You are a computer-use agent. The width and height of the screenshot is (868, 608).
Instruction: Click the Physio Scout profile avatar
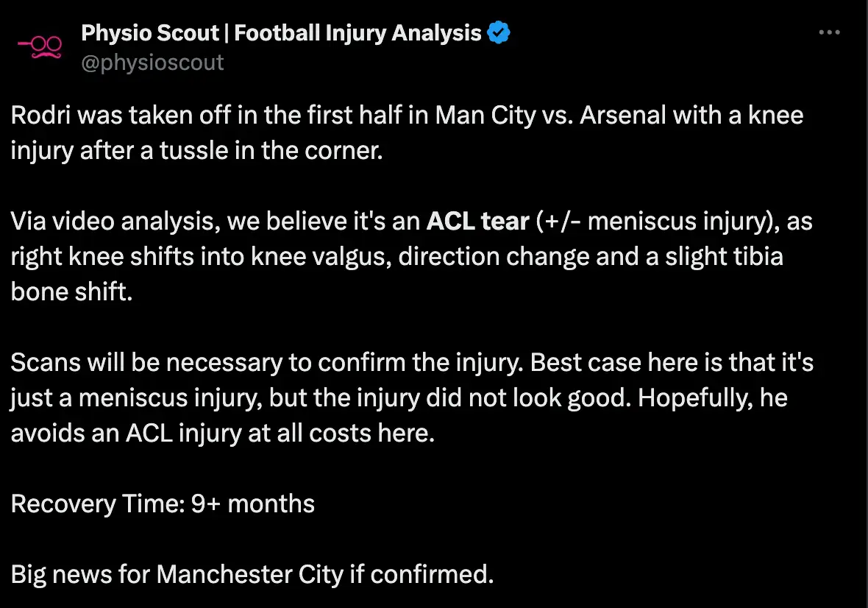[x=39, y=47]
